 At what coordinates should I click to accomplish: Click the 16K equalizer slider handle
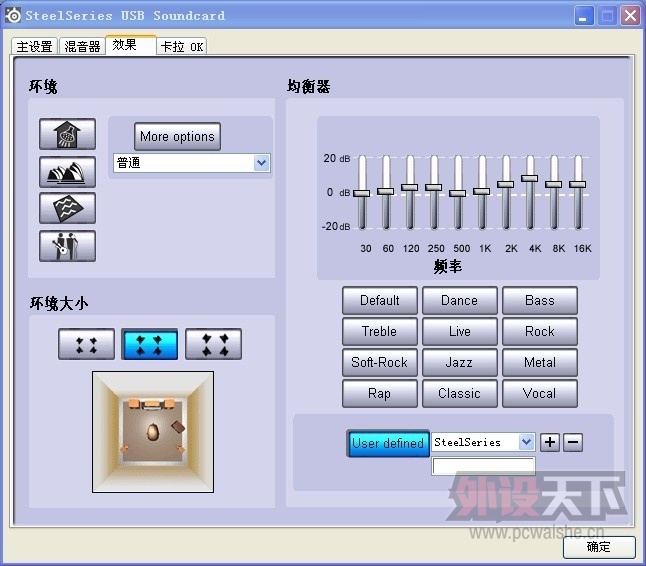[578, 185]
